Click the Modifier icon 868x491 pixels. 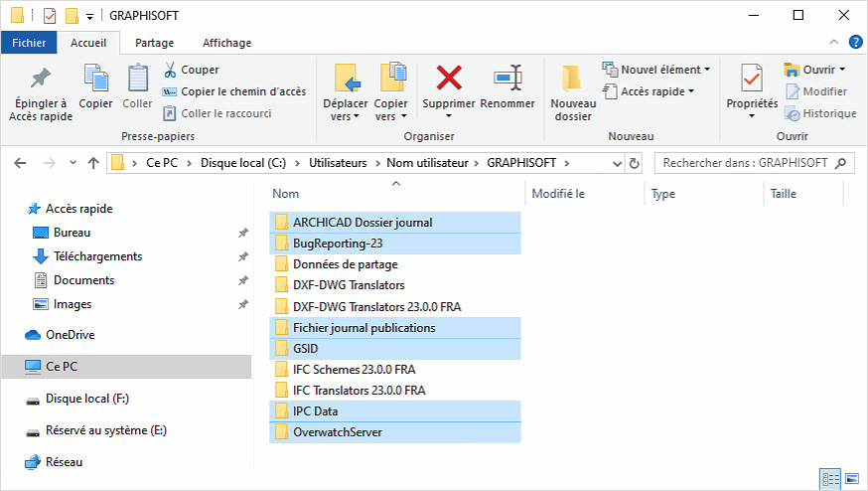click(793, 91)
